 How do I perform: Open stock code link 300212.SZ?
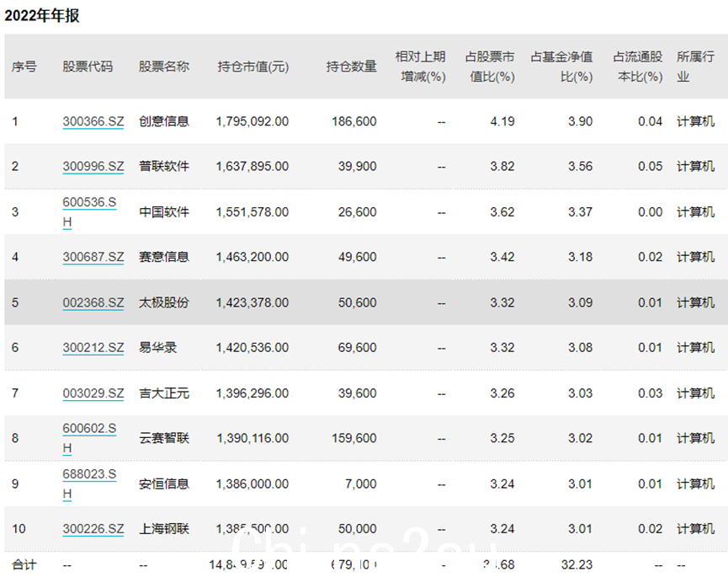coord(93,348)
